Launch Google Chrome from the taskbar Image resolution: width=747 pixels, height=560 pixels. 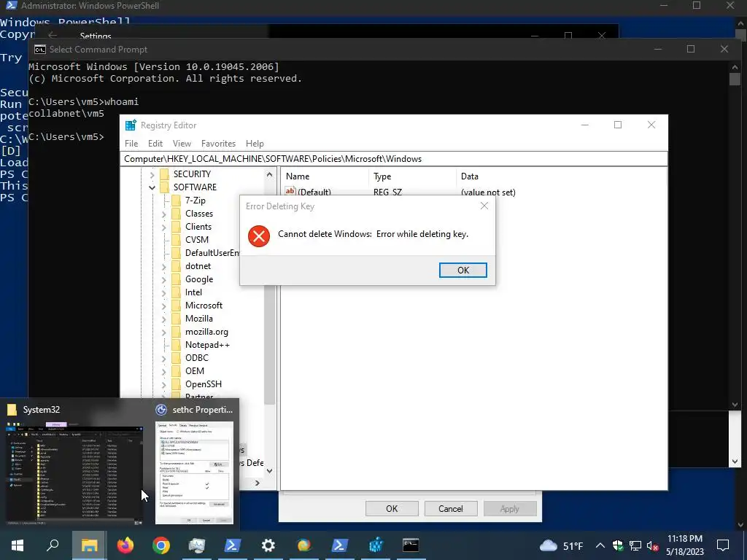tap(161, 545)
